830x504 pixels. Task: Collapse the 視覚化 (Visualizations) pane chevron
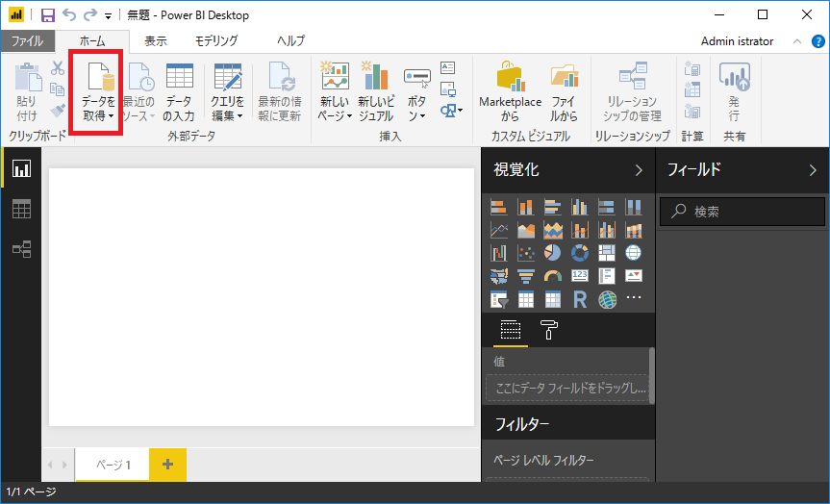tap(639, 170)
